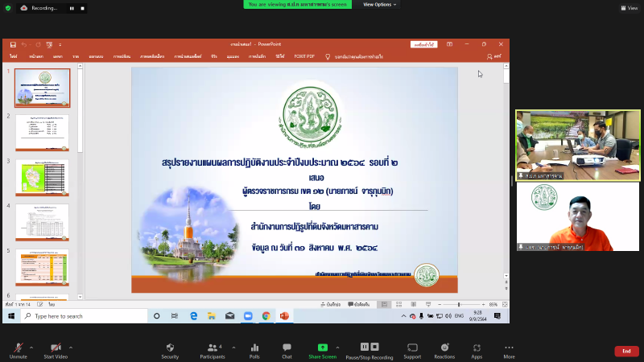644x362 pixels.
Task: Open the Apps icon
Action: (x=477, y=351)
